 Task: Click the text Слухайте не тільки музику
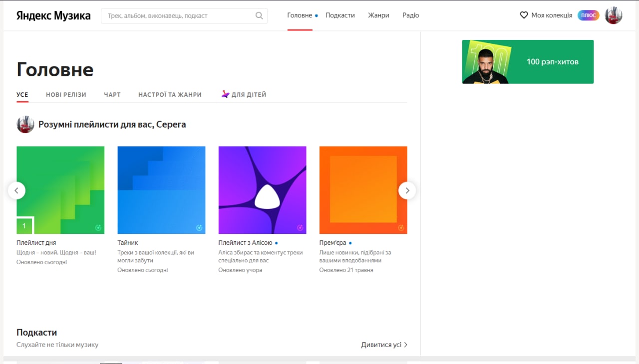tap(57, 345)
